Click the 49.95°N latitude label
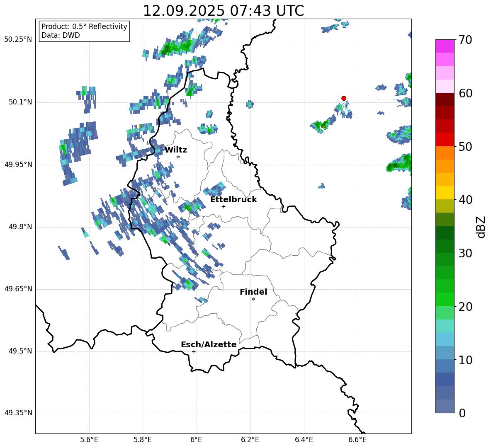 pos(18,165)
